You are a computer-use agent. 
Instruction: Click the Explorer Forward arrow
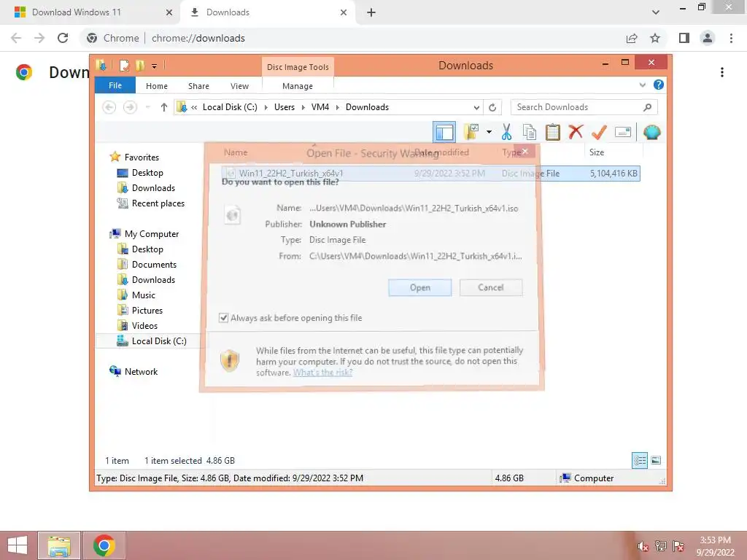click(x=130, y=107)
